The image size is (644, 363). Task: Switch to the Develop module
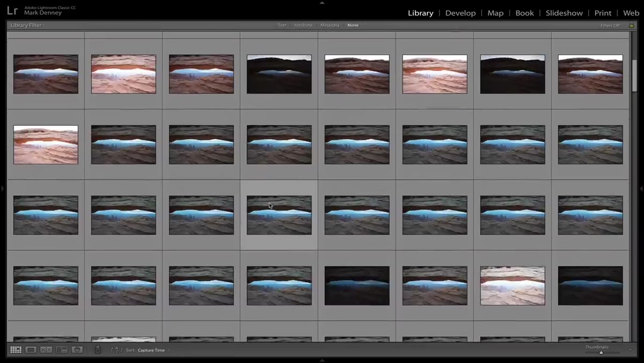[x=460, y=13]
